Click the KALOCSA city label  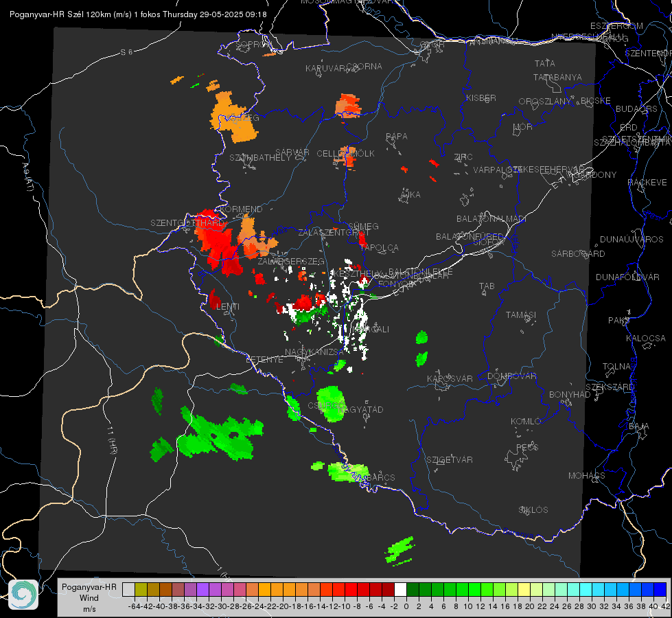[x=646, y=339]
